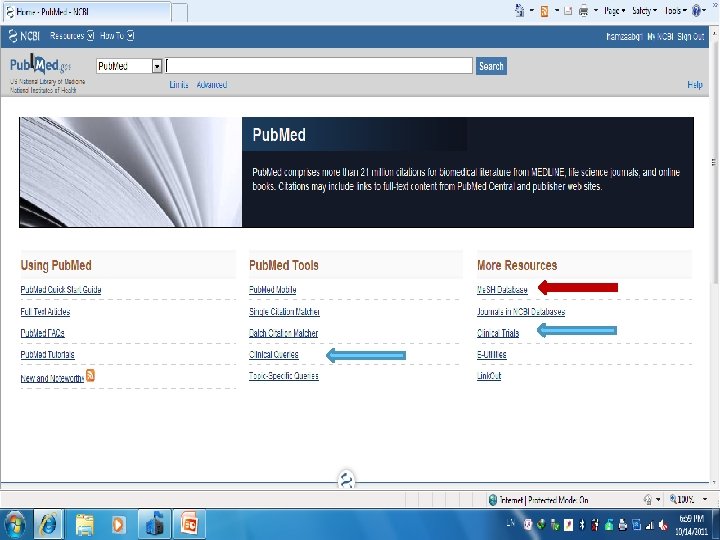Click inside the PubMed search text field

click(319, 66)
